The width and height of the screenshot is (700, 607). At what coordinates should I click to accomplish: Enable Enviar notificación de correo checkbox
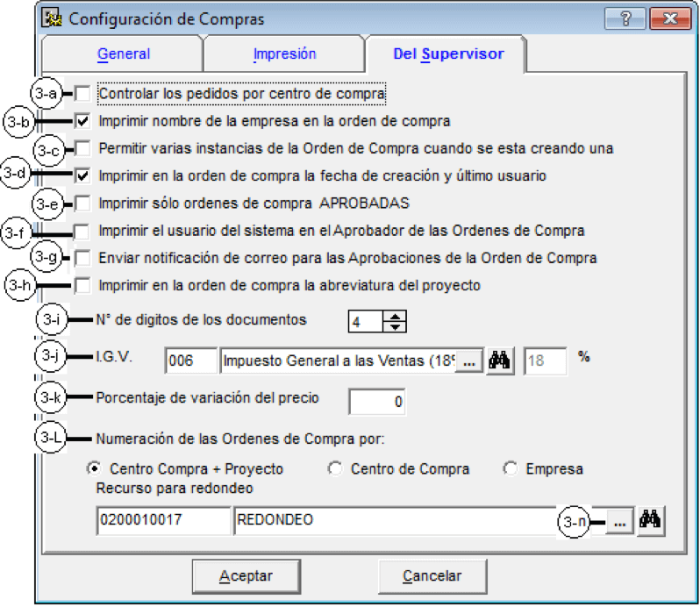82,258
